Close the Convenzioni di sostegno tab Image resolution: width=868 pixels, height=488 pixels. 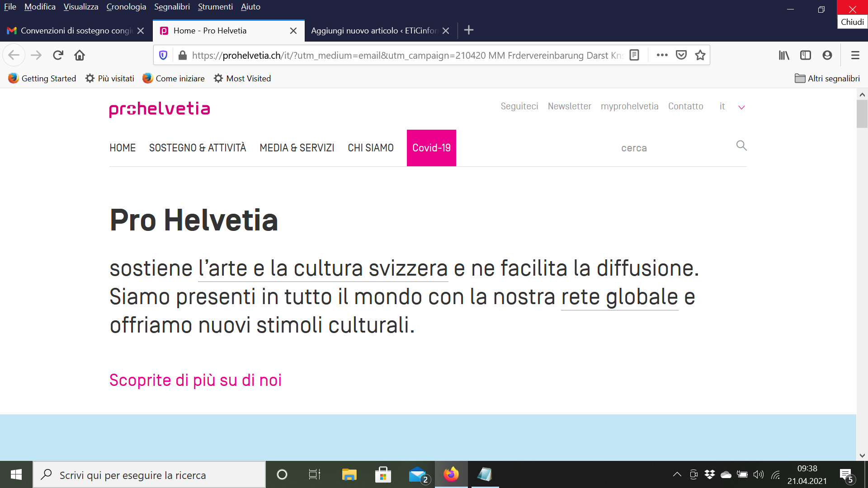(x=141, y=31)
